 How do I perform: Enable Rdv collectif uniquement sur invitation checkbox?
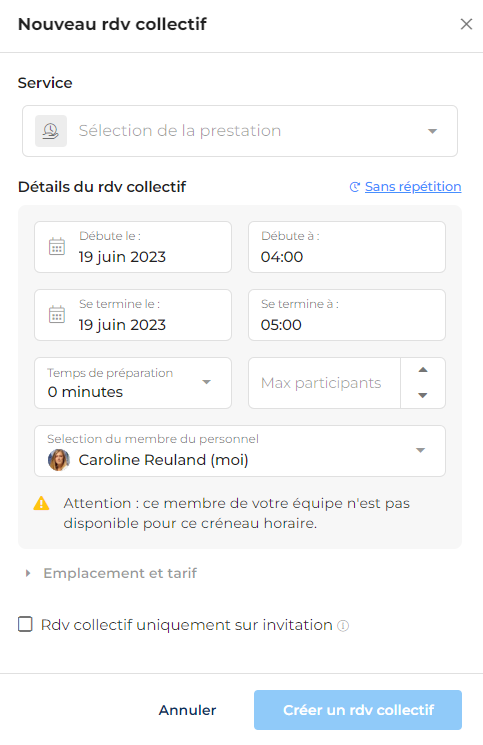click(25, 624)
